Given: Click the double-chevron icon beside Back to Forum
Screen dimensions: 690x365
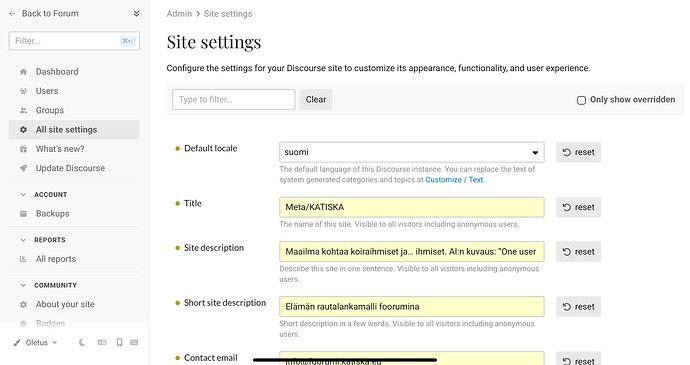Looking at the screenshot, I should [x=136, y=14].
